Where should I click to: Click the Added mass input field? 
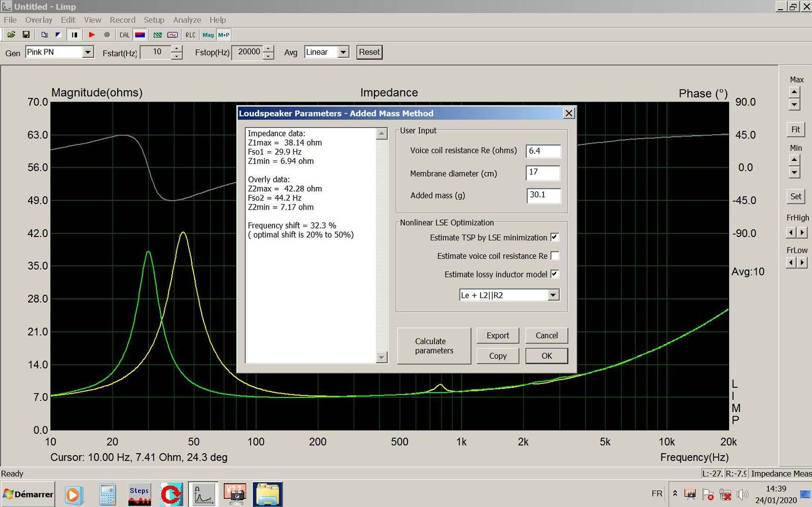click(x=543, y=195)
